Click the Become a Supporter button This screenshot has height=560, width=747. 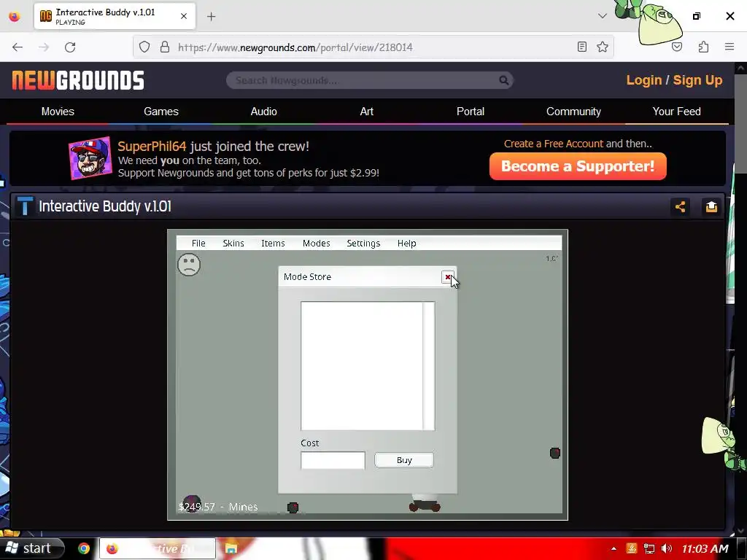[x=578, y=166]
